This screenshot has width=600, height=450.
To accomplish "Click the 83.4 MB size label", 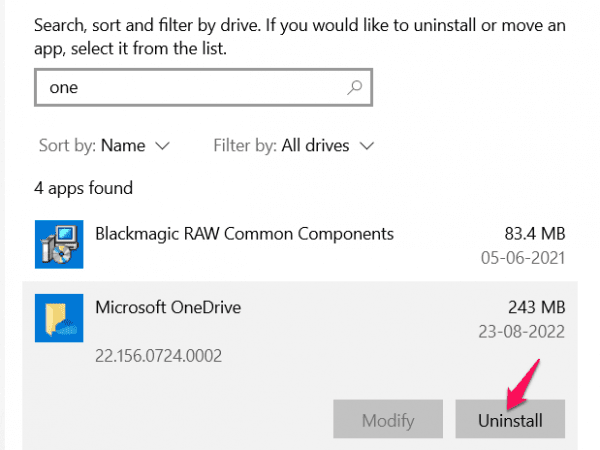I will [533, 234].
